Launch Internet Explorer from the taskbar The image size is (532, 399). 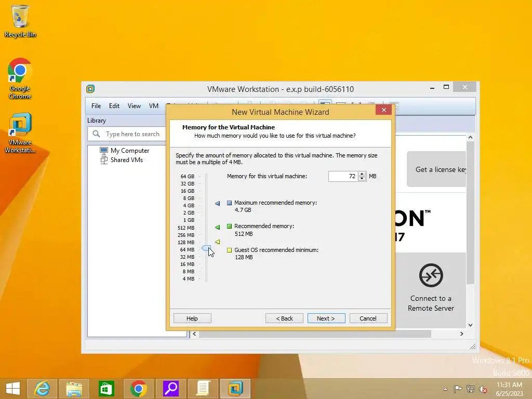tap(43, 389)
